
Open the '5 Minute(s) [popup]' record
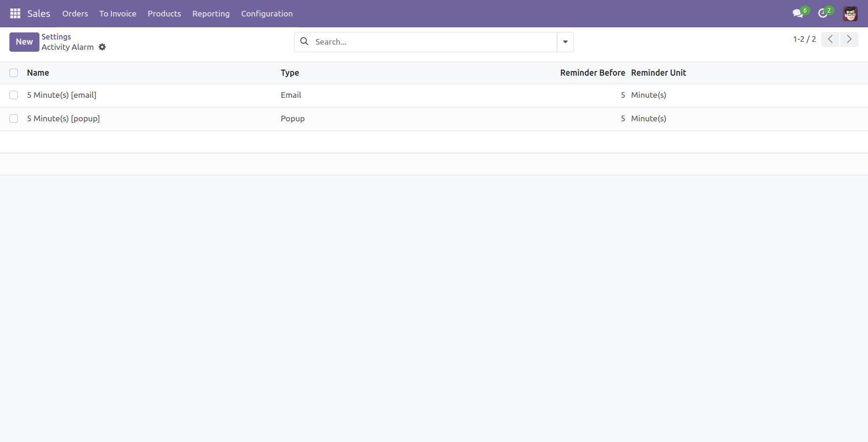click(x=63, y=118)
